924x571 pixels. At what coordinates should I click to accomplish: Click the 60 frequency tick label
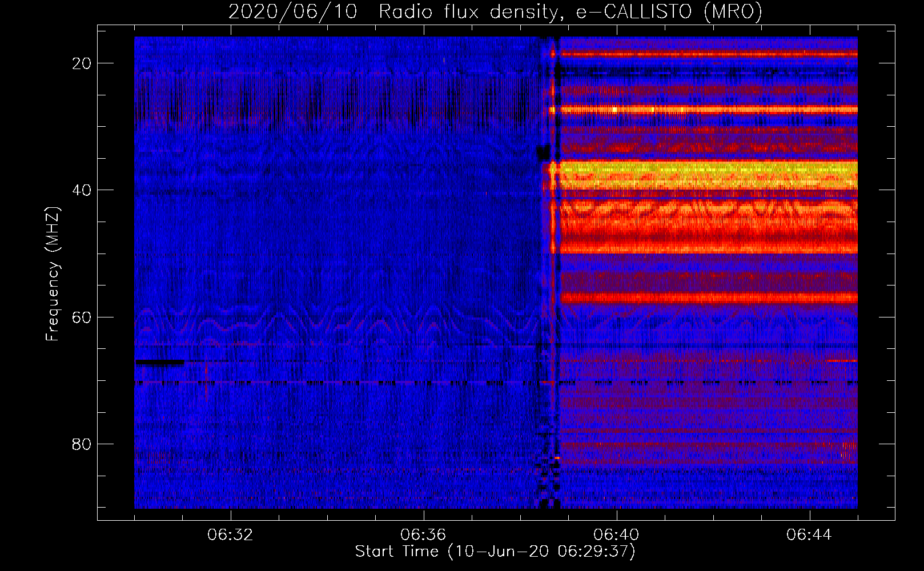point(82,317)
